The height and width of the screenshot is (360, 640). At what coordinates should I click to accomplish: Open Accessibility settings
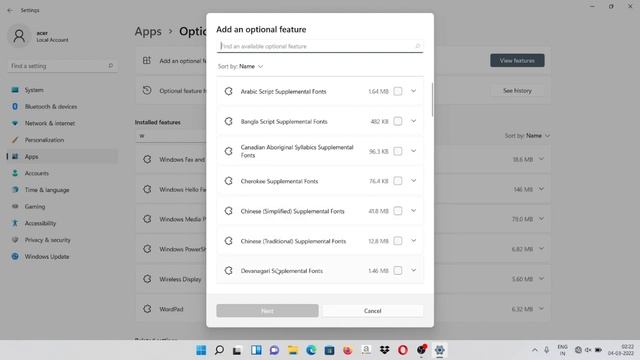pos(62,223)
